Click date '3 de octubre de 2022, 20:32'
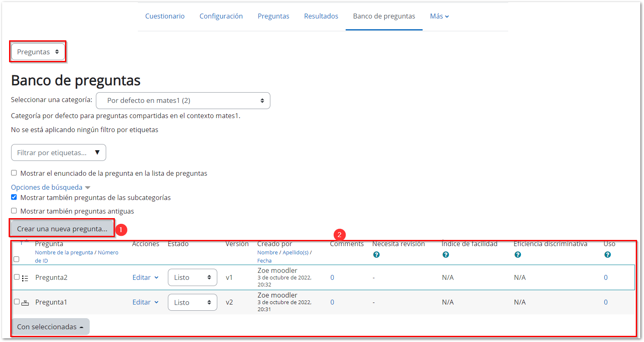644x342 pixels. [x=284, y=281]
